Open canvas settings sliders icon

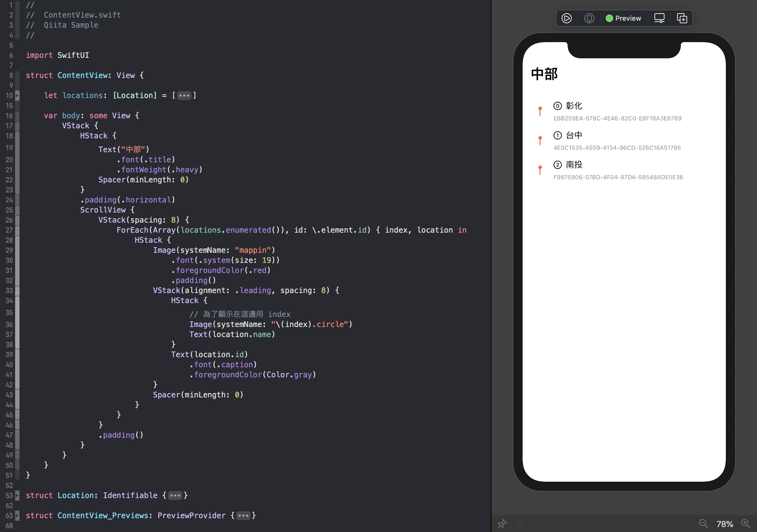coord(521,523)
